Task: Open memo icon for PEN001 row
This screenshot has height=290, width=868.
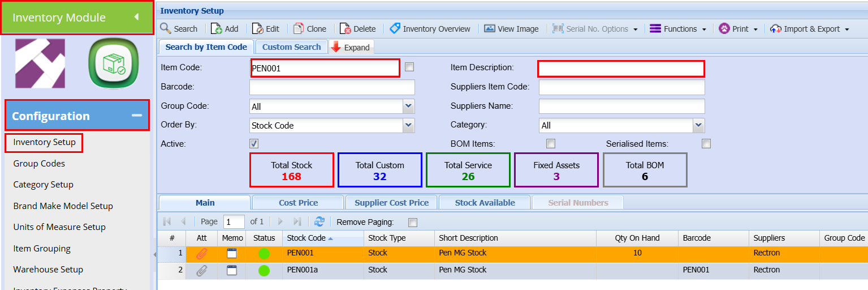Action: (232, 253)
